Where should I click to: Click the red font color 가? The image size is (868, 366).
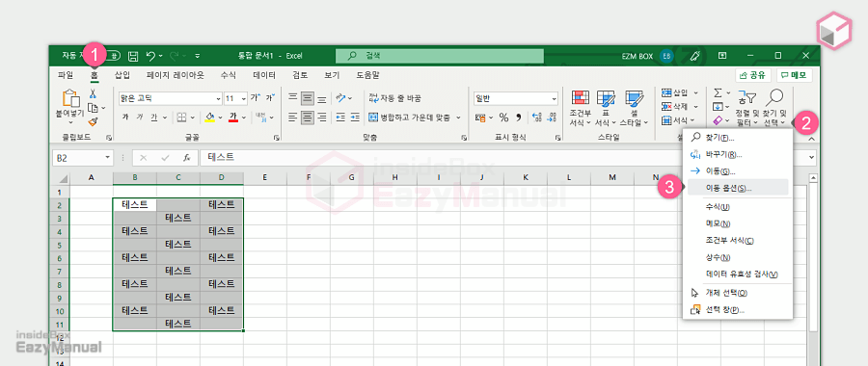pyautogui.click(x=233, y=118)
